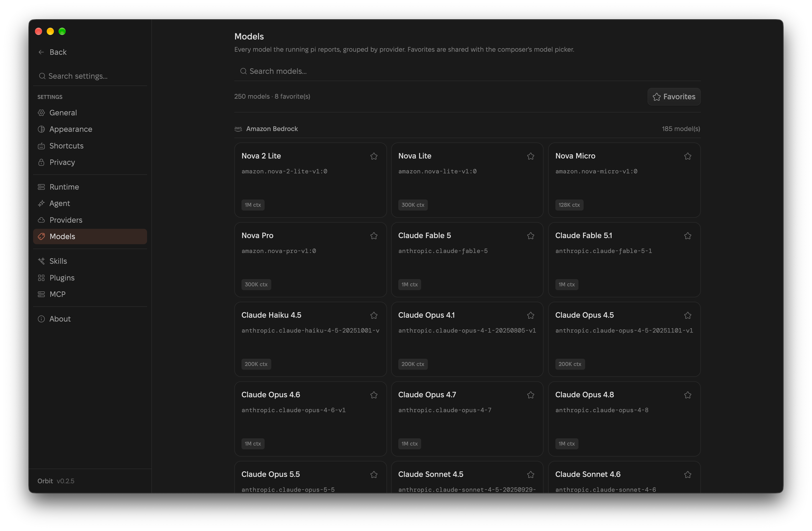812x531 pixels.
Task: Click the 185 model(s) count
Action: coord(681,129)
